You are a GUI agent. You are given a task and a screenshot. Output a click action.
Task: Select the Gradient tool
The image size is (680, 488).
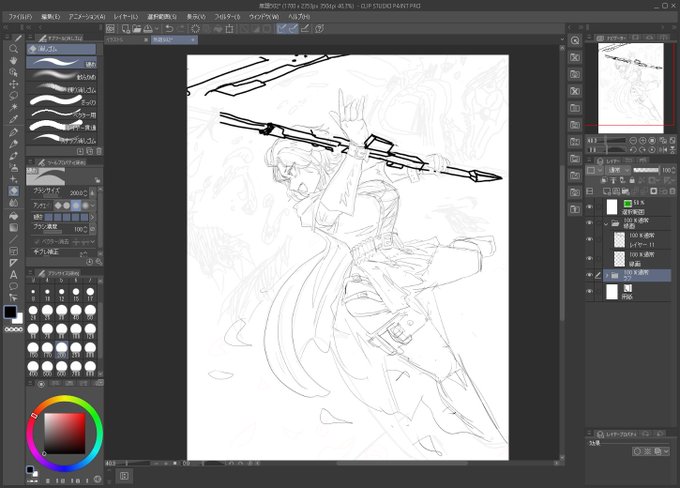[13, 227]
